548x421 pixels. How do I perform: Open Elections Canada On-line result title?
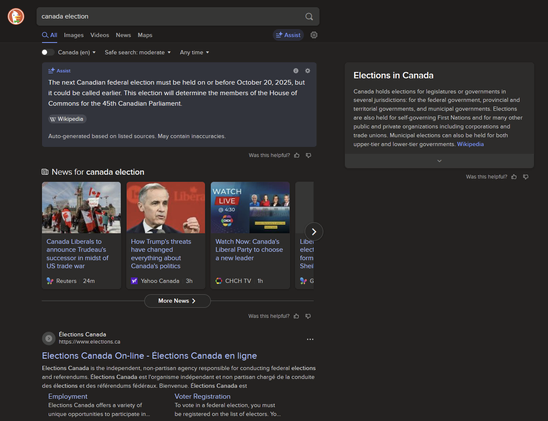[x=149, y=356]
